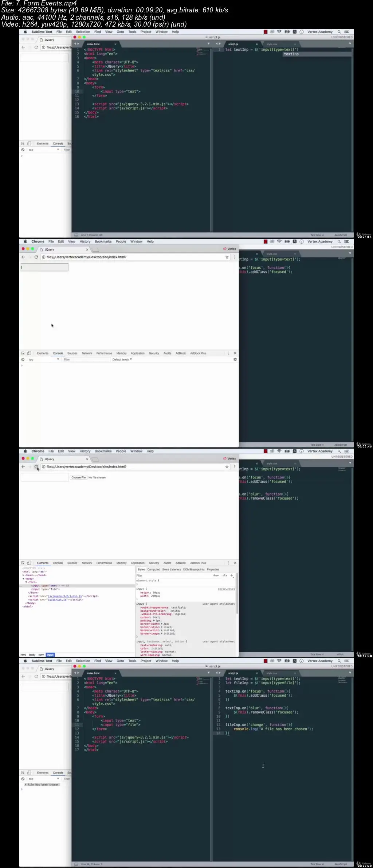This screenshot has width=373, height=868.
Task: Open the Goto menu in the 00:07:30 frame
Action: (x=120, y=661)
